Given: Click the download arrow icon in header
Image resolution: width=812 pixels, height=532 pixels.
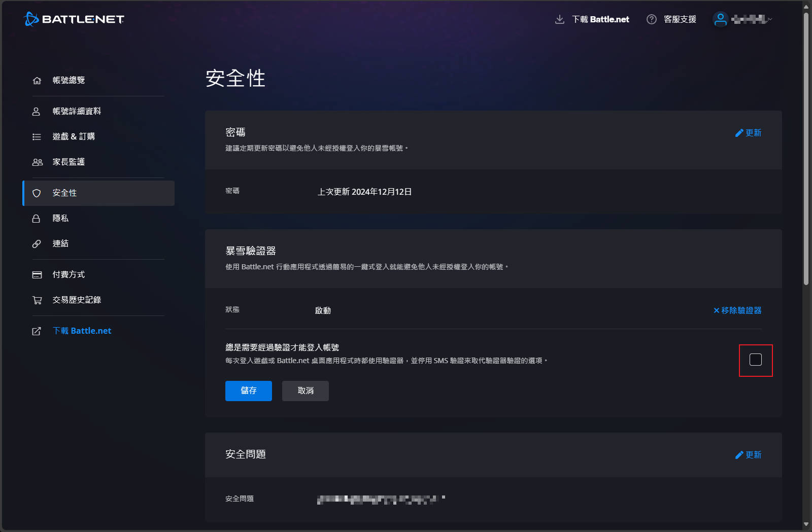Looking at the screenshot, I should (x=560, y=19).
